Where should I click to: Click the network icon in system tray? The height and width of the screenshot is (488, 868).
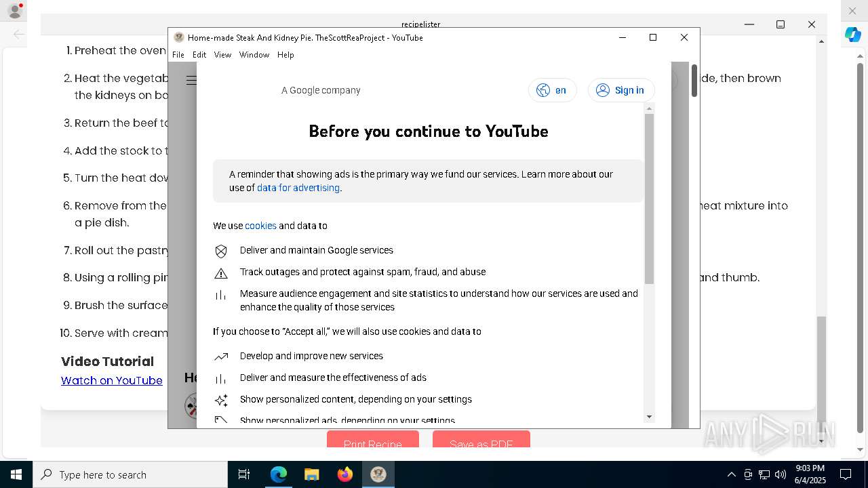[x=764, y=474]
